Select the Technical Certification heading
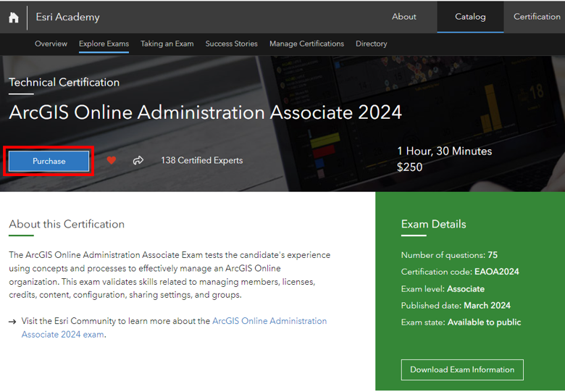Screen dimensions: 565x392 (x=64, y=82)
